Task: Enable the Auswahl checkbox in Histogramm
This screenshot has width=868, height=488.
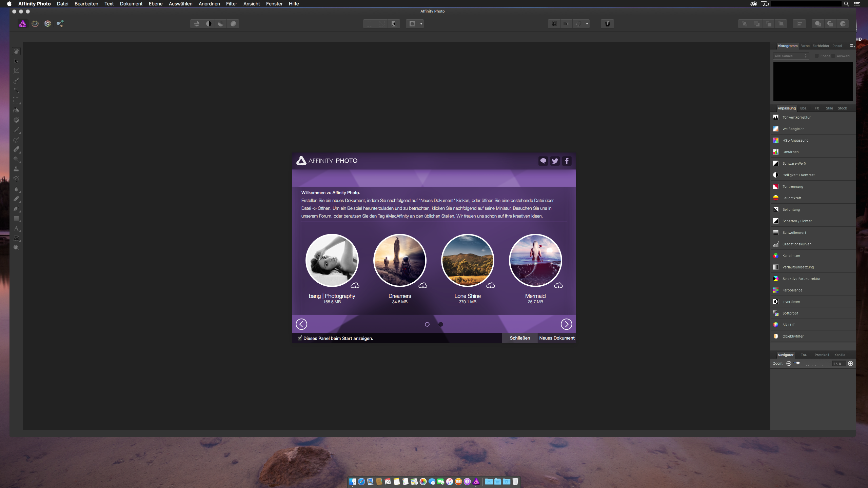Action: click(833, 56)
